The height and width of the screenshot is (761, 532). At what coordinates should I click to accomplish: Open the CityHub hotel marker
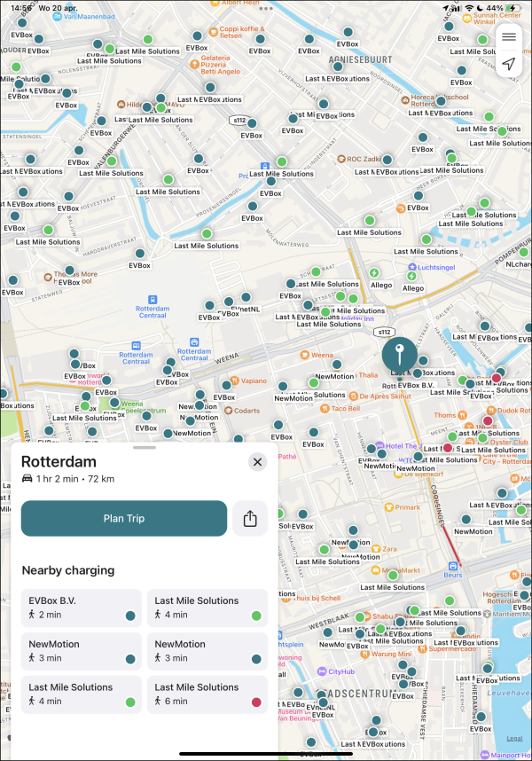pyautogui.click(x=322, y=671)
